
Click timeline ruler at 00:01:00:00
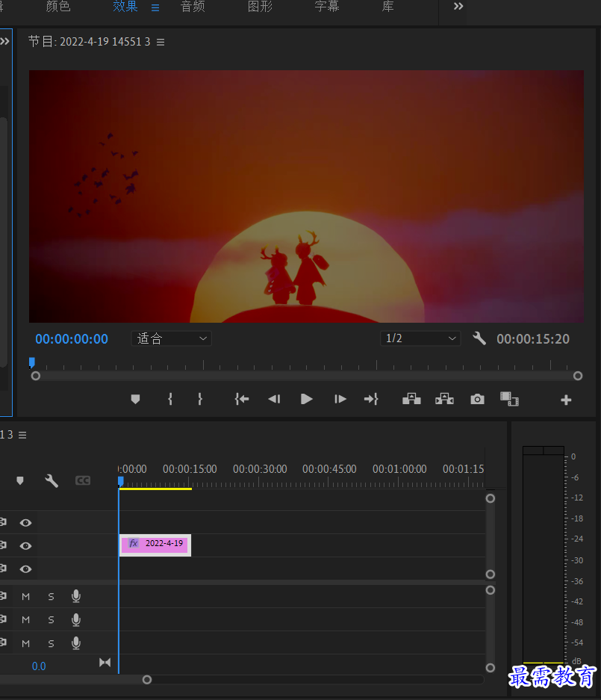[399, 469]
